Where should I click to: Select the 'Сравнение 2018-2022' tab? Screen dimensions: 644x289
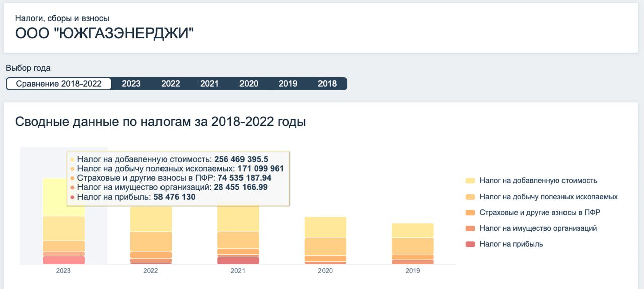(x=58, y=84)
